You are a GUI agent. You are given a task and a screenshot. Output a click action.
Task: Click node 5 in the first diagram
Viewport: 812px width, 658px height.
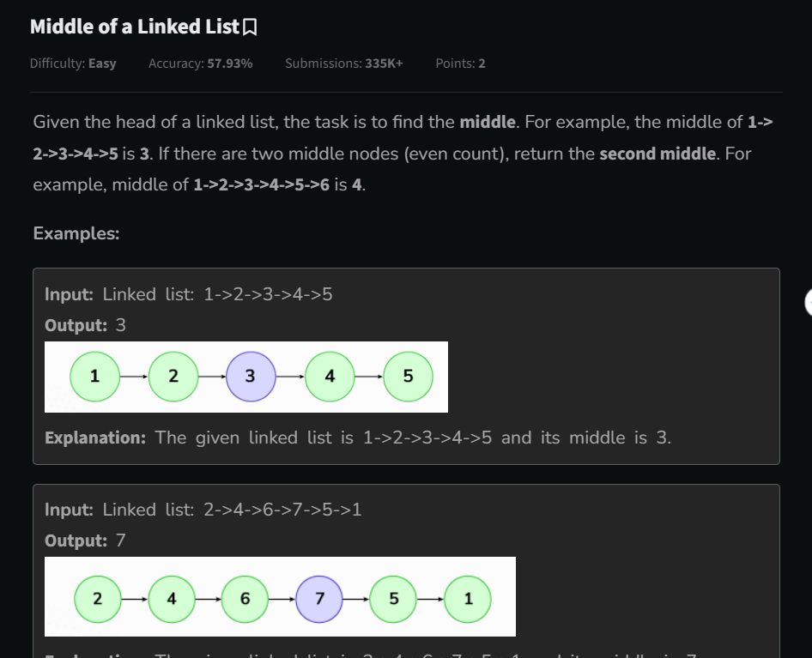click(x=408, y=377)
